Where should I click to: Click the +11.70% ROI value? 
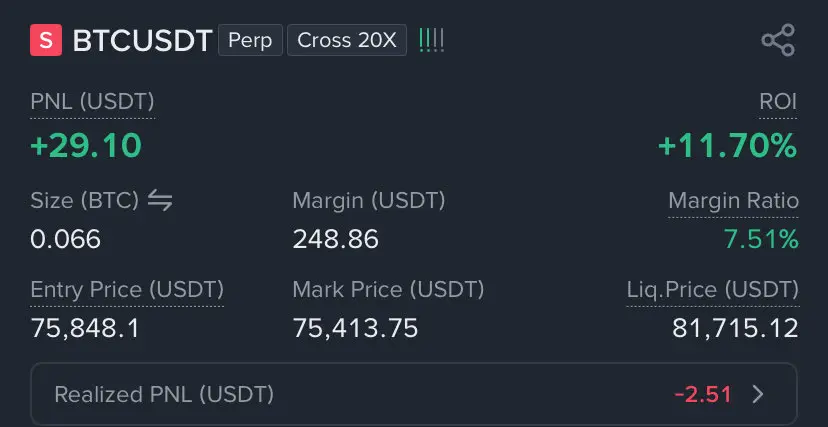[x=727, y=146]
